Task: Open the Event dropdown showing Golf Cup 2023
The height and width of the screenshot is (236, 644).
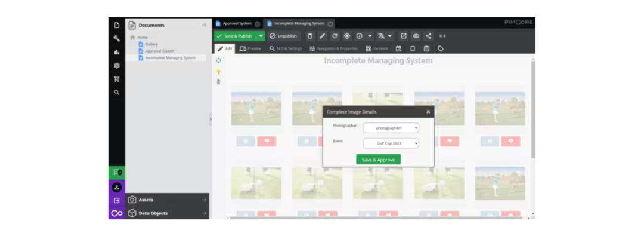Action: [391, 143]
